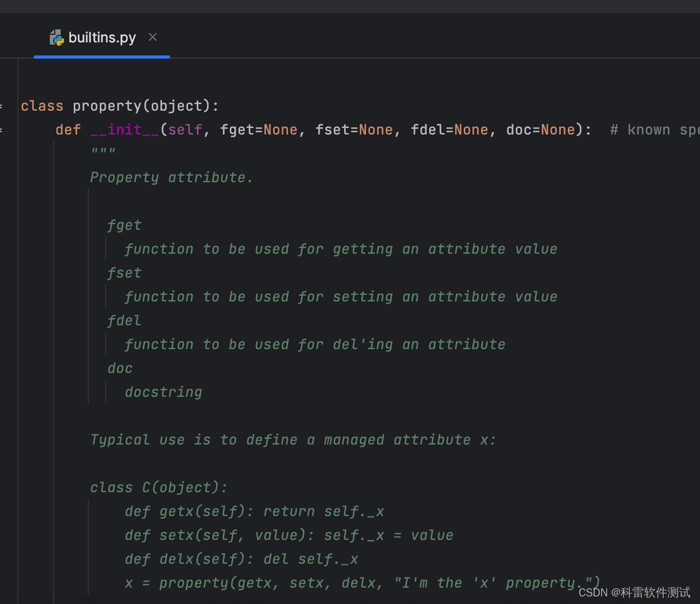Collapse the property class using its gutter marker
This screenshot has height=604, width=700.
tap(2, 106)
